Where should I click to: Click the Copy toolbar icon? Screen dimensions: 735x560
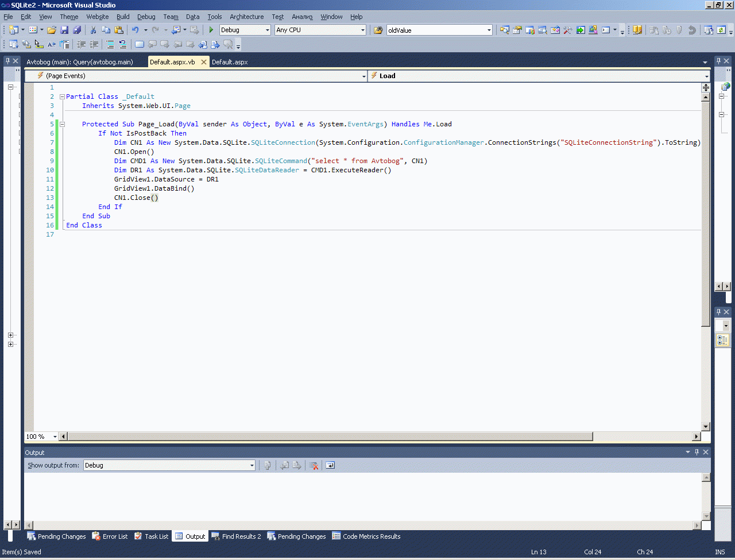pos(106,30)
